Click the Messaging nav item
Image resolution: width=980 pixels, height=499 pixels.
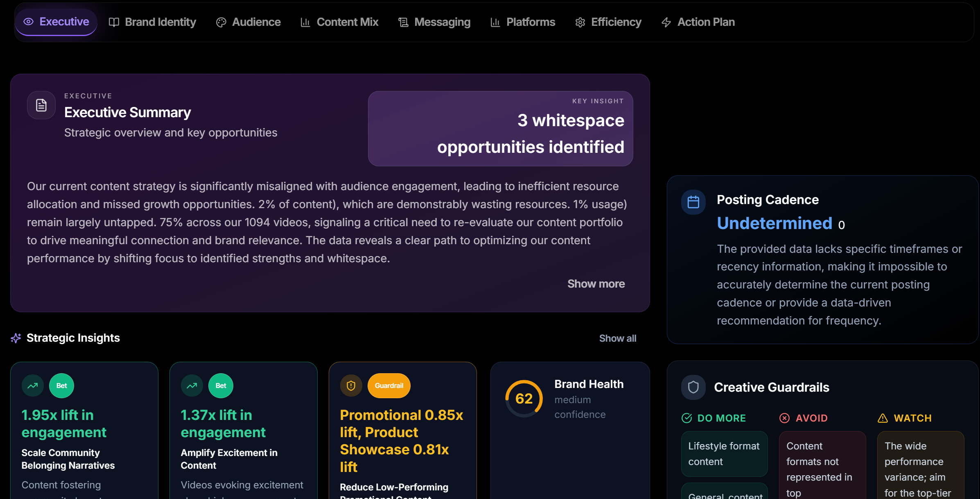coord(434,22)
